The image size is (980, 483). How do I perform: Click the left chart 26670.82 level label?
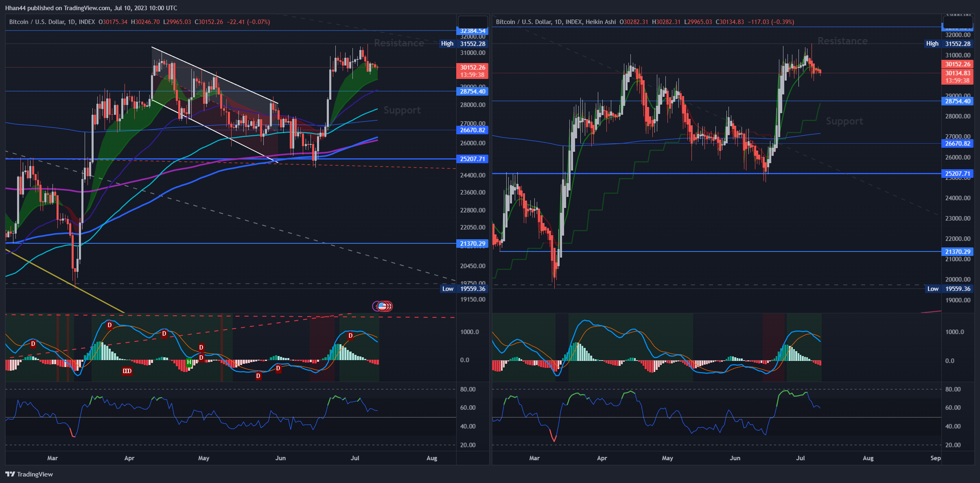point(473,130)
